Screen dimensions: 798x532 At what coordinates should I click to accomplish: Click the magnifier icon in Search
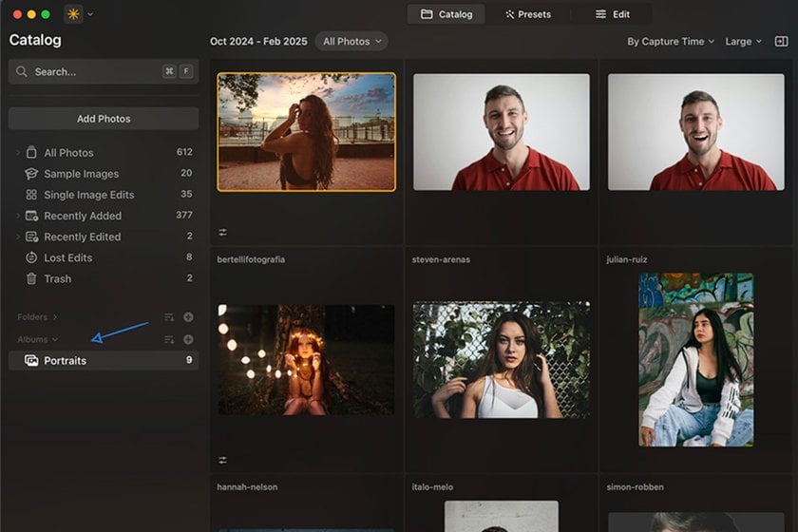[21, 72]
